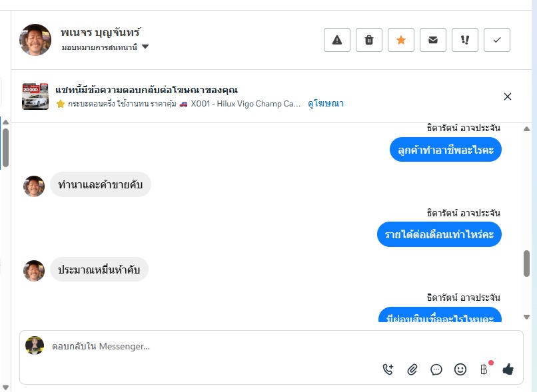
Task: Open the ดูโฆษณา ad link
Action: [326, 104]
